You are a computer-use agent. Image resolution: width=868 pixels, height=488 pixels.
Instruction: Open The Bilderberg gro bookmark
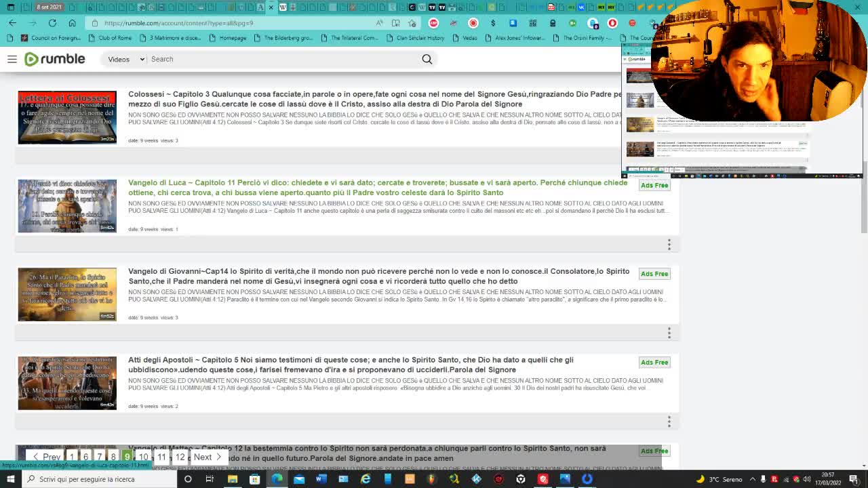pyautogui.click(x=283, y=38)
